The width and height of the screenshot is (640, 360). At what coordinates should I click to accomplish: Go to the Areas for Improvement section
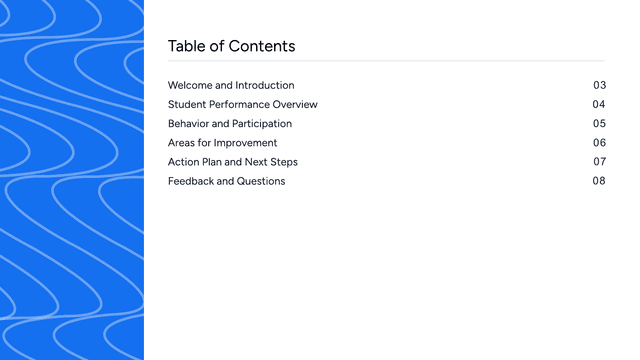[222, 143]
